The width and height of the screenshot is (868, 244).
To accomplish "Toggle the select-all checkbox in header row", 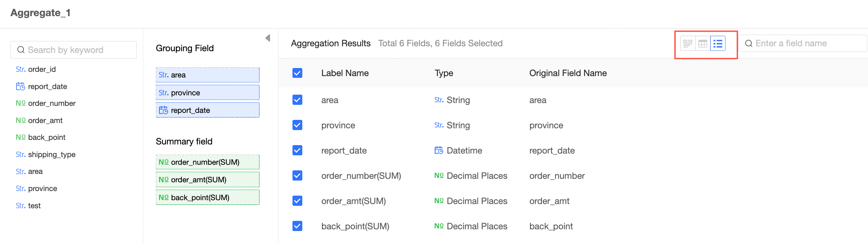I will click(297, 73).
